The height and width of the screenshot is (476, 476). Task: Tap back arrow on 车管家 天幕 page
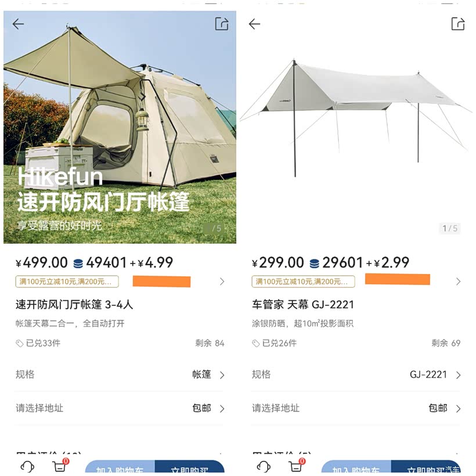click(x=254, y=24)
